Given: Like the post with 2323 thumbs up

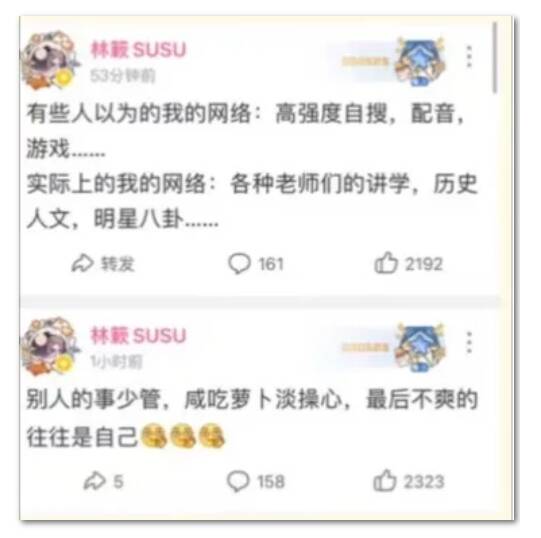Looking at the screenshot, I should coord(384,480).
